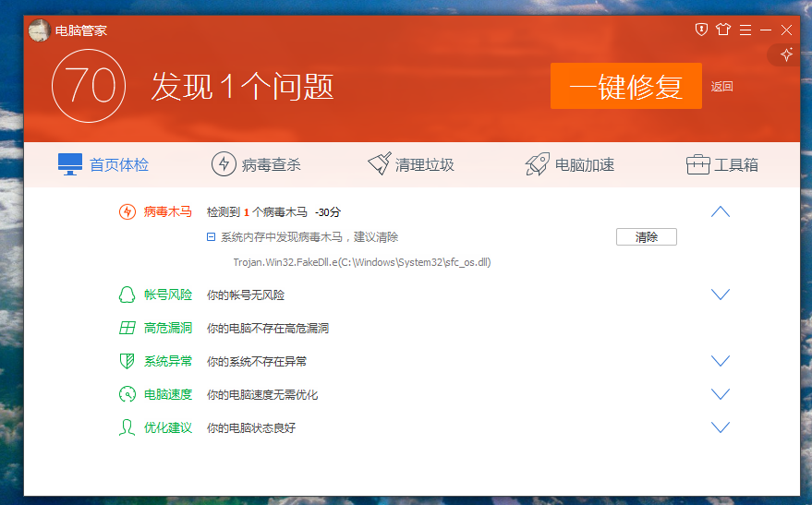Select the Trojan.Win32.FakeDll.e file path text

click(362, 262)
